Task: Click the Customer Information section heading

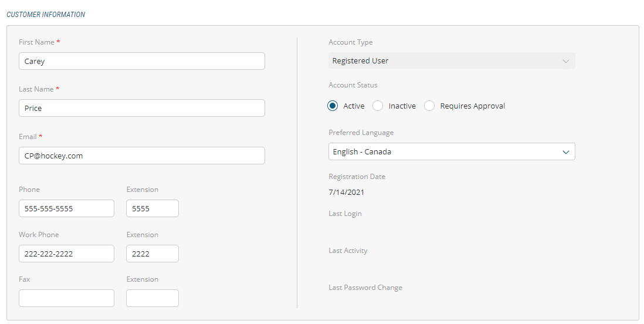Action: pyautogui.click(x=46, y=15)
